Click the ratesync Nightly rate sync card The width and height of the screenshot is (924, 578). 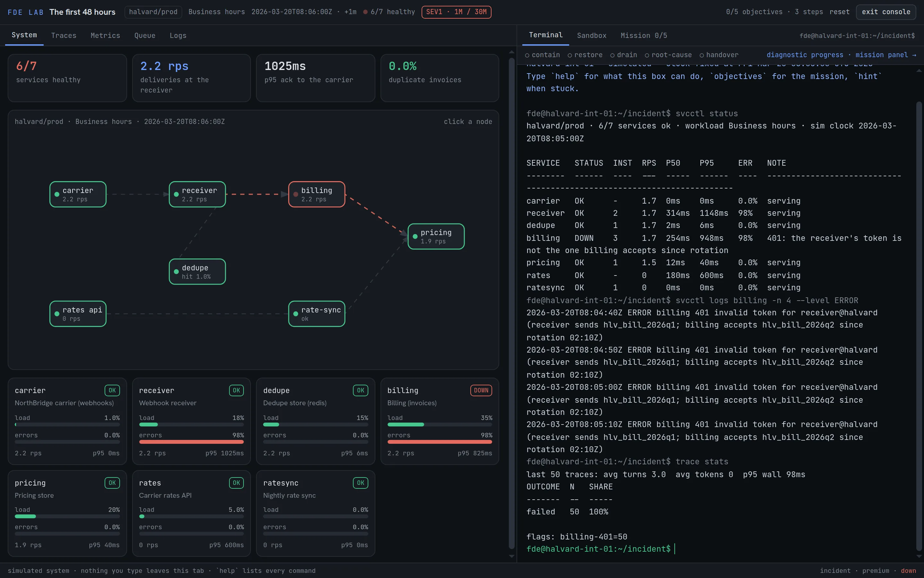[x=315, y=513]
